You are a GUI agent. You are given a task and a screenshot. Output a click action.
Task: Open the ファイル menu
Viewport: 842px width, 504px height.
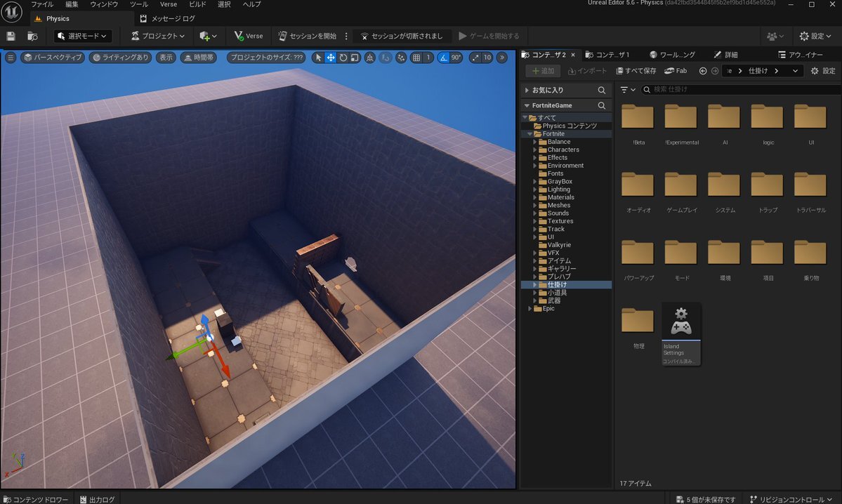pos(42,4)
